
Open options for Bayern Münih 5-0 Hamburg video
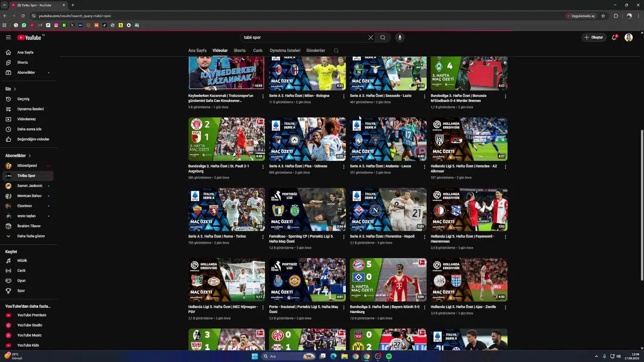(425, 307)
